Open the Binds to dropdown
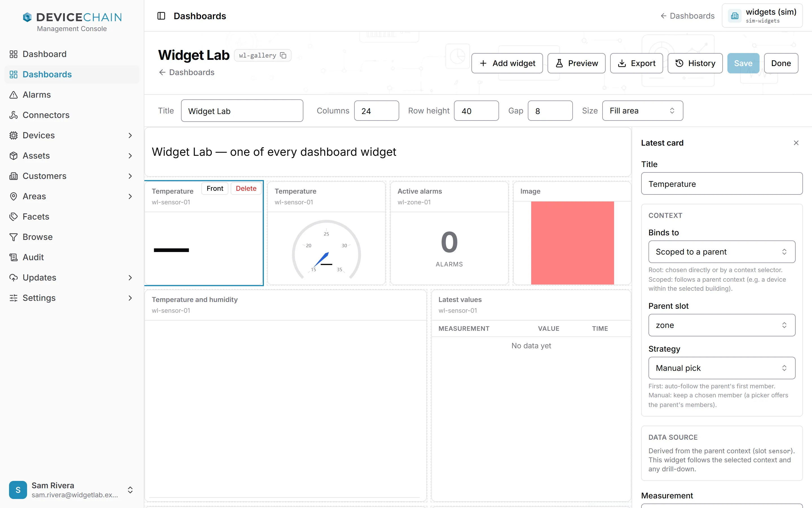 pyautogui.click(x=721, y=252)
